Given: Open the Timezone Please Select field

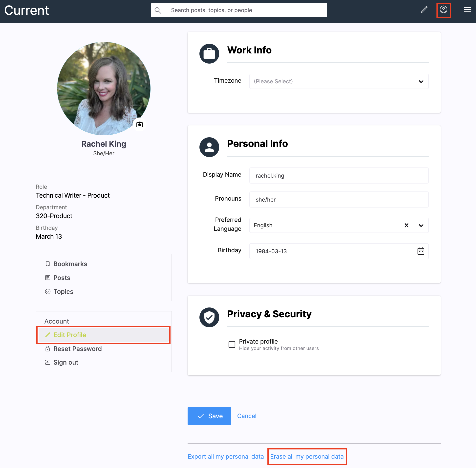Looking at the screenshot, I should click(339, 81).
